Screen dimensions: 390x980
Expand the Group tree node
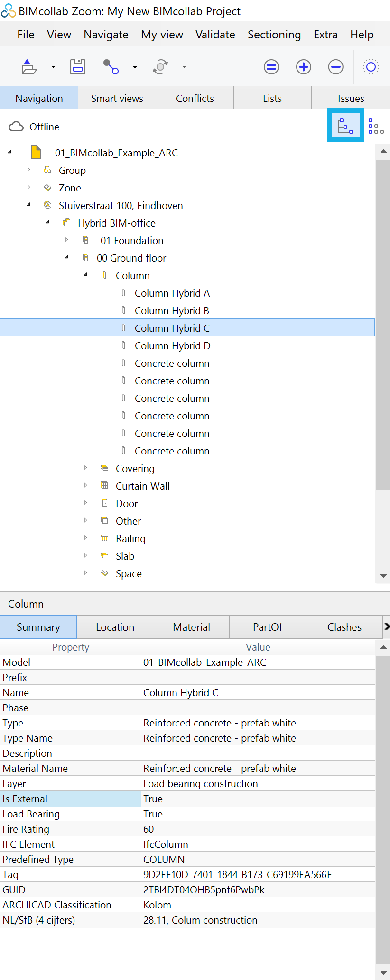[x=28, y=170]
